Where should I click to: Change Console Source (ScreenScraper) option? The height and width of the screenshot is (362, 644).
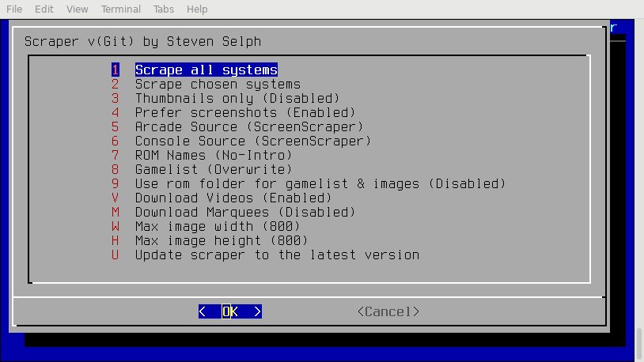pos(252,141)
